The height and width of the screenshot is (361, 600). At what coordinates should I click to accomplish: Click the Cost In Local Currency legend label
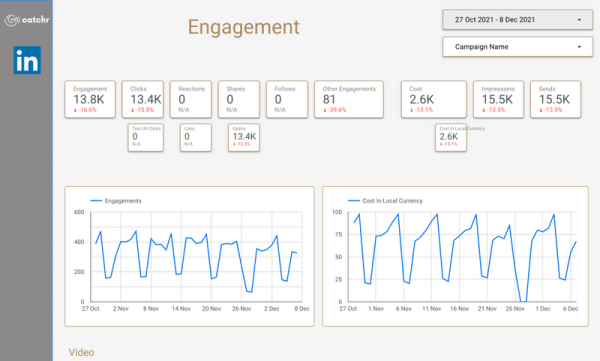point(392,201)
